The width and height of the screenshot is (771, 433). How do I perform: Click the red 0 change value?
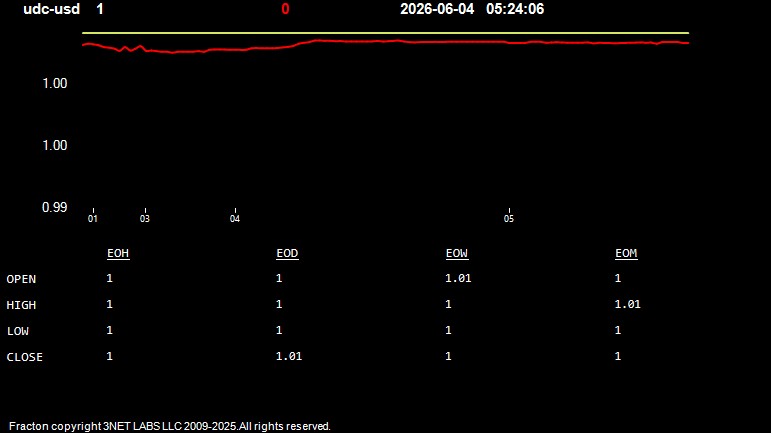click(x=285, y=9)
